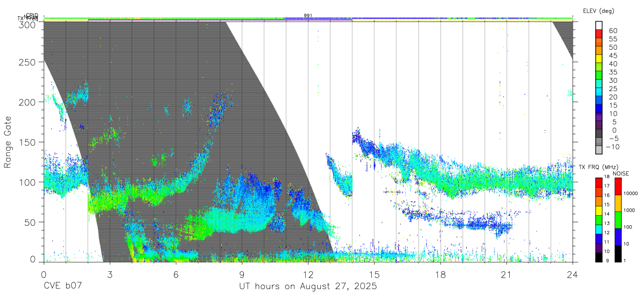Click the hour 3 tick label on UT axis
This screenshot has width=644, height=297.
click(110, 273)
